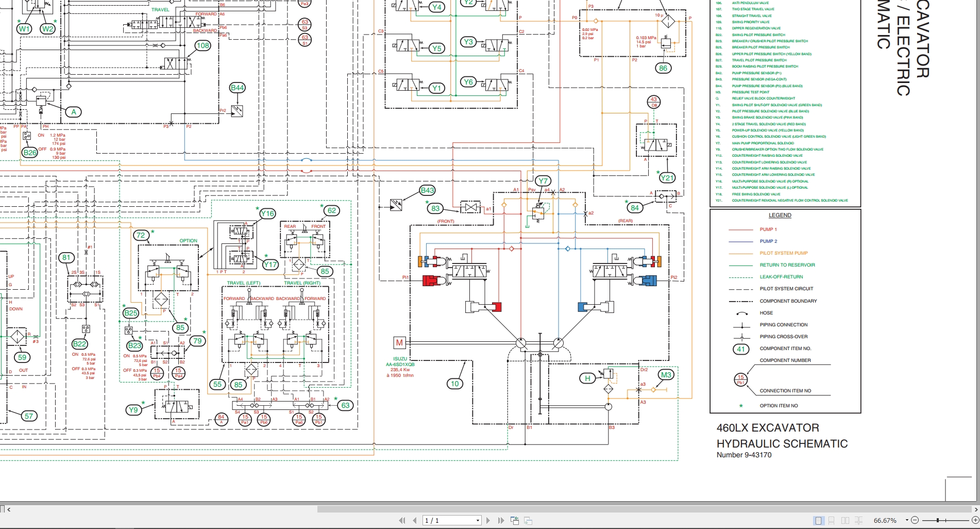The height and width of the screenshot is (529, 980).
Task: Enable continuous page scrolling layout
Action: 832,521
